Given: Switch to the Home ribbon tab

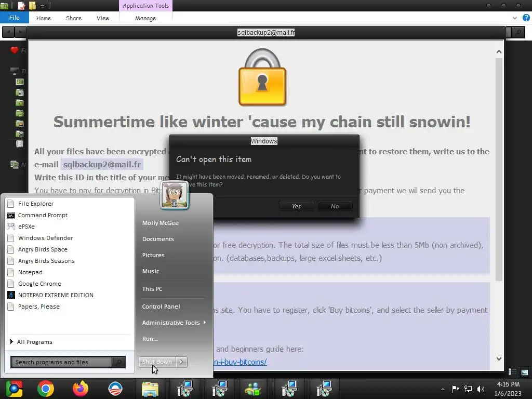Looking at the screenshot, I should pos(44,18).
